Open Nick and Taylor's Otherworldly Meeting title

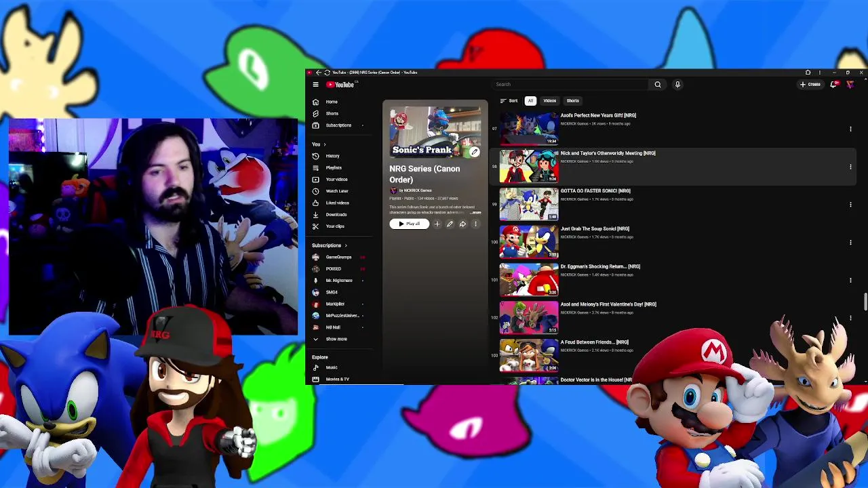608,153
